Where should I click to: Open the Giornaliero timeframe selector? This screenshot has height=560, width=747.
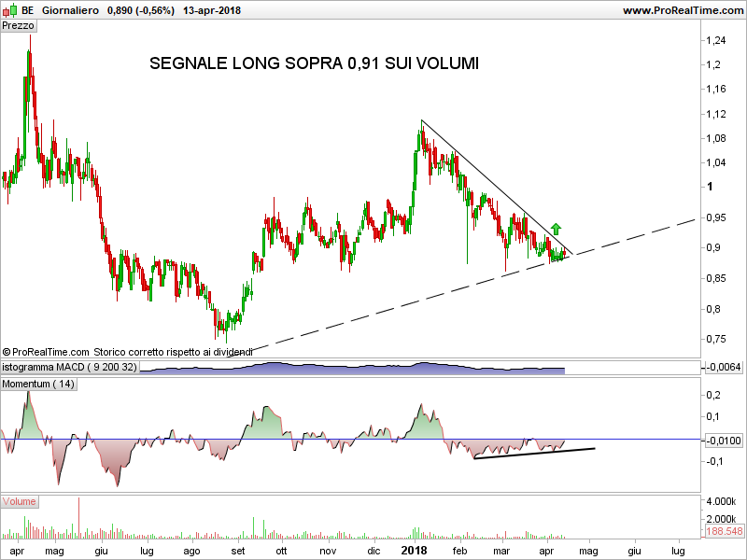click(x=71, y=10)
